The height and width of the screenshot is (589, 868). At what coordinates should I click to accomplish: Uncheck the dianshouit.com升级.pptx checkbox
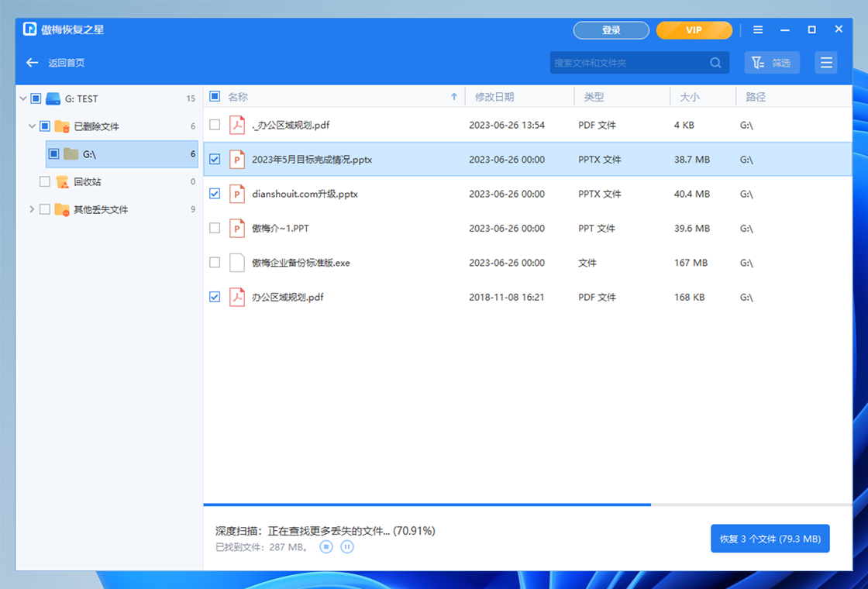tap(215, 194)
